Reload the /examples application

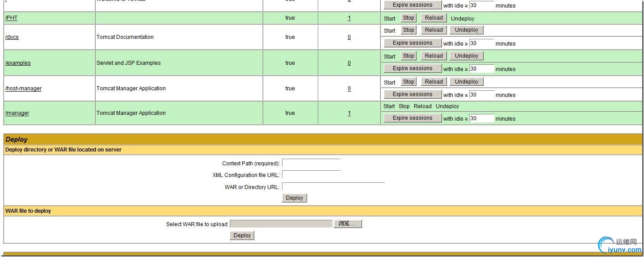tap(434, 56)
